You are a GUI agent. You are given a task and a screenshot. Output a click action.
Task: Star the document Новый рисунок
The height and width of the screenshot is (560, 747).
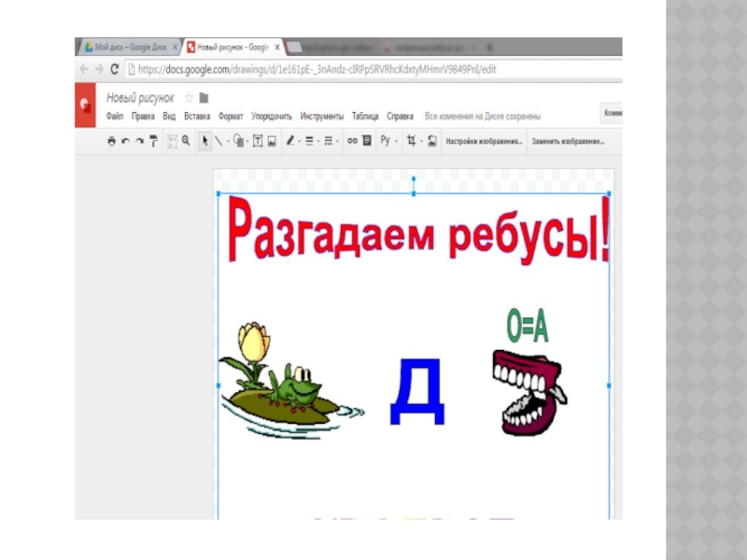click(189, 98)
